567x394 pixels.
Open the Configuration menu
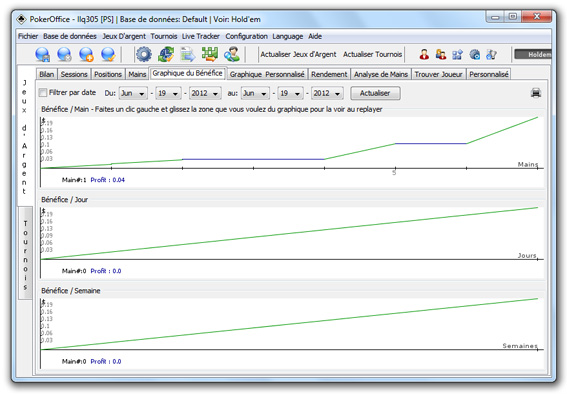(x=246, y=36)
